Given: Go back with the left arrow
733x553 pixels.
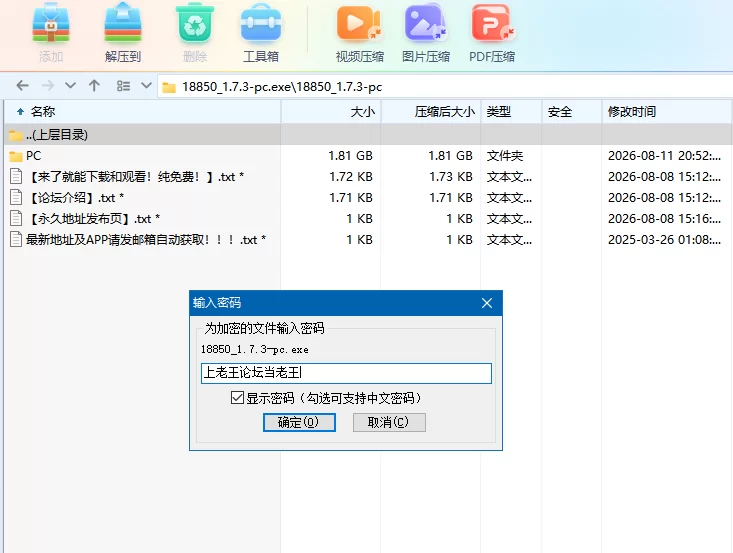Looking at the screenshot, I should (22, 86).
